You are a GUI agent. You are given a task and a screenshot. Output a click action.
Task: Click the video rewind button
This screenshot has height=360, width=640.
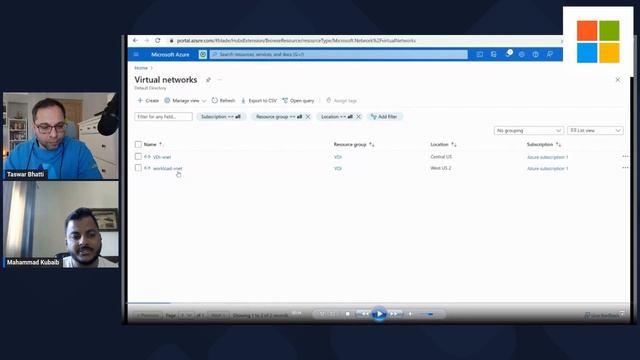(x=364, y=314)
